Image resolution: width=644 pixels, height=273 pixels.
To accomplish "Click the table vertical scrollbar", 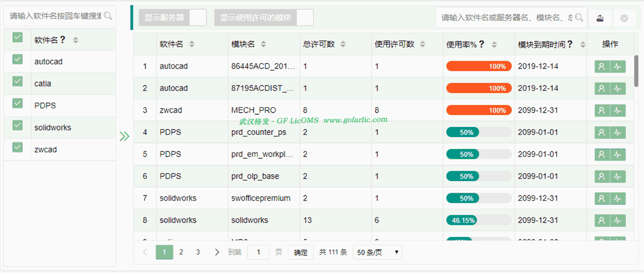I will 636,71.
